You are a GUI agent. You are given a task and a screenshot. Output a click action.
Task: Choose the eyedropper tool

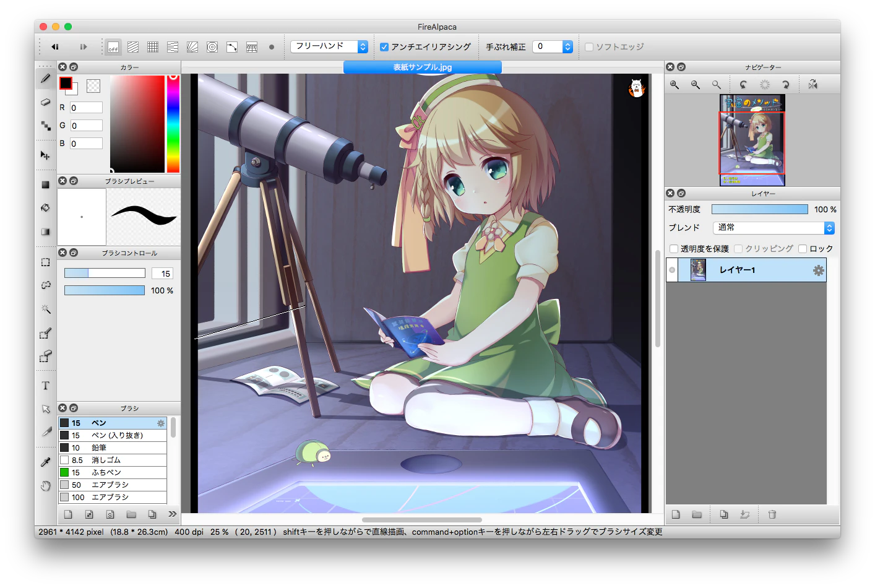[45, 462]
